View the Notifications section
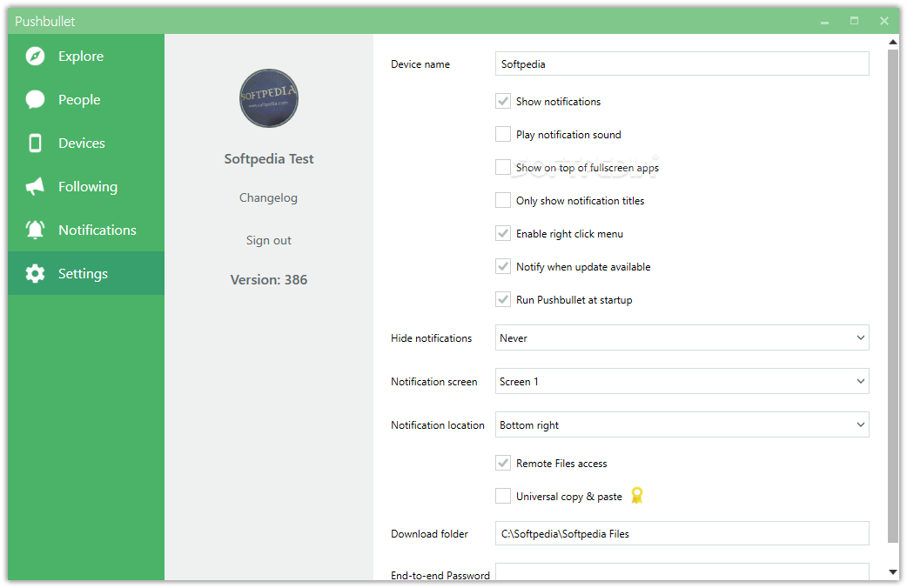Viewport: 907px width, 588px height. pos(86,230)
